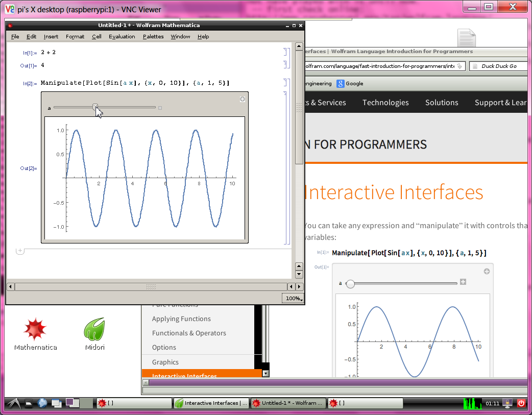Viewport: 532px width, 415px height.
Task: Click the slider thumb for variable a
Action: tap(95, 107)
